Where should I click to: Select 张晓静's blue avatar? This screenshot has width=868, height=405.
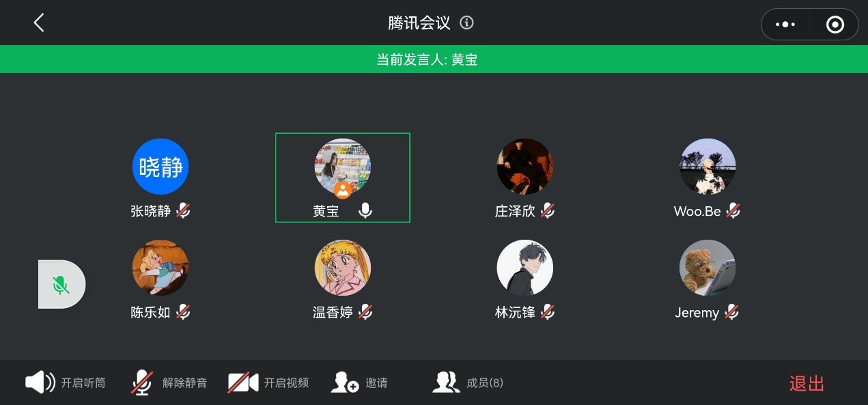pos(160,167)
